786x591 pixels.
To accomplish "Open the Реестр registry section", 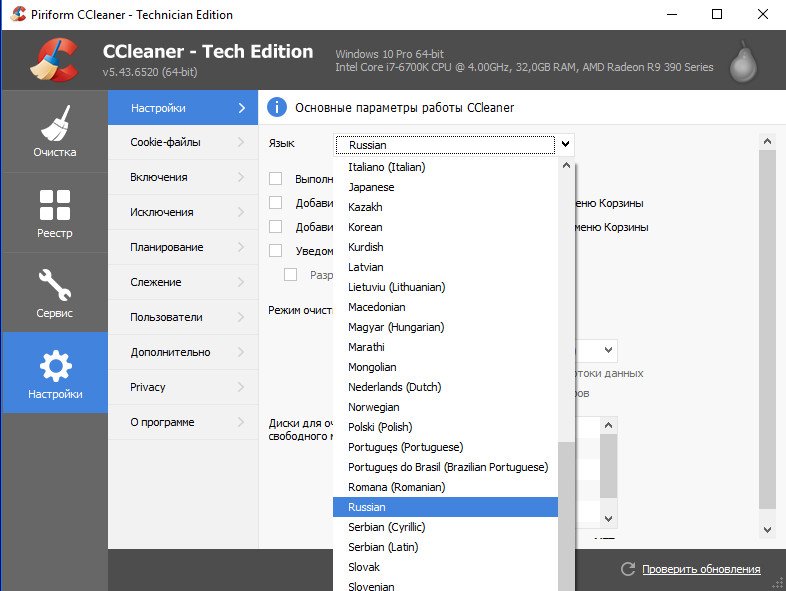I will pyautogui.click(x=55, y=213).
